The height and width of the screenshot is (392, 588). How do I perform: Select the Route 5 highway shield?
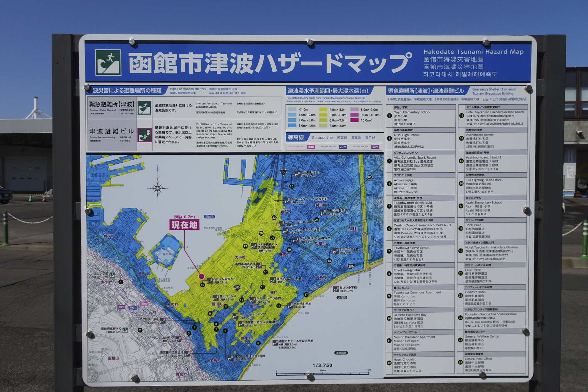click(x=283, y=172)
